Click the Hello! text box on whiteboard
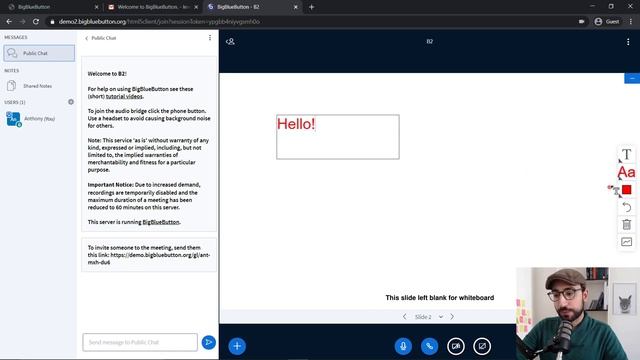 pyautogui.click(x=338, y=137)
